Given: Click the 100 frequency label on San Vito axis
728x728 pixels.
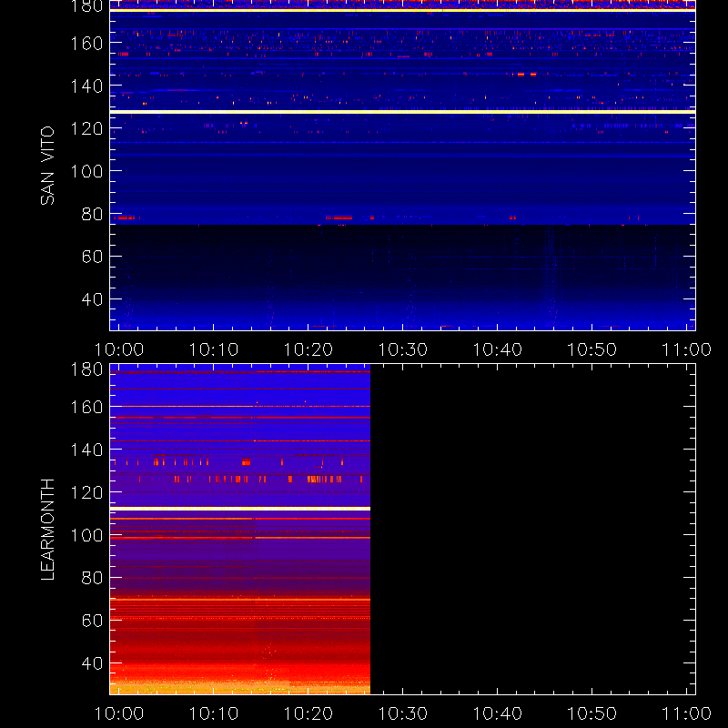Looking at the screenshot, I should pos(86,171).
